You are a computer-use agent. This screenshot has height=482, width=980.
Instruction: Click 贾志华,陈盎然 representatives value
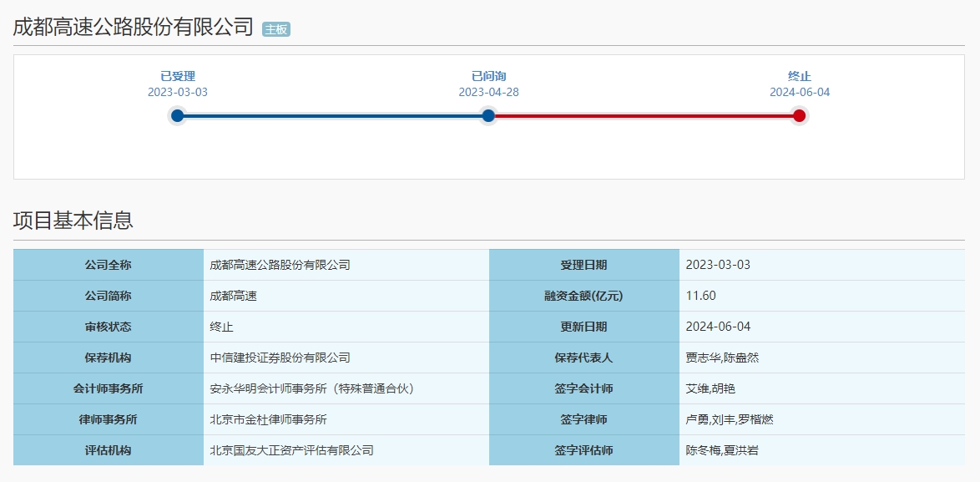point(723,358)
